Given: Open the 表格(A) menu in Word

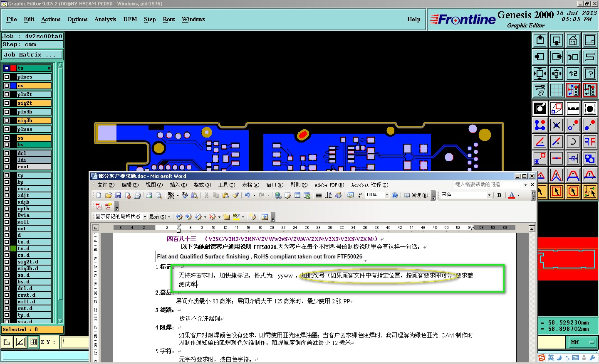Looking at the screenshot, I should coord(250,185).
